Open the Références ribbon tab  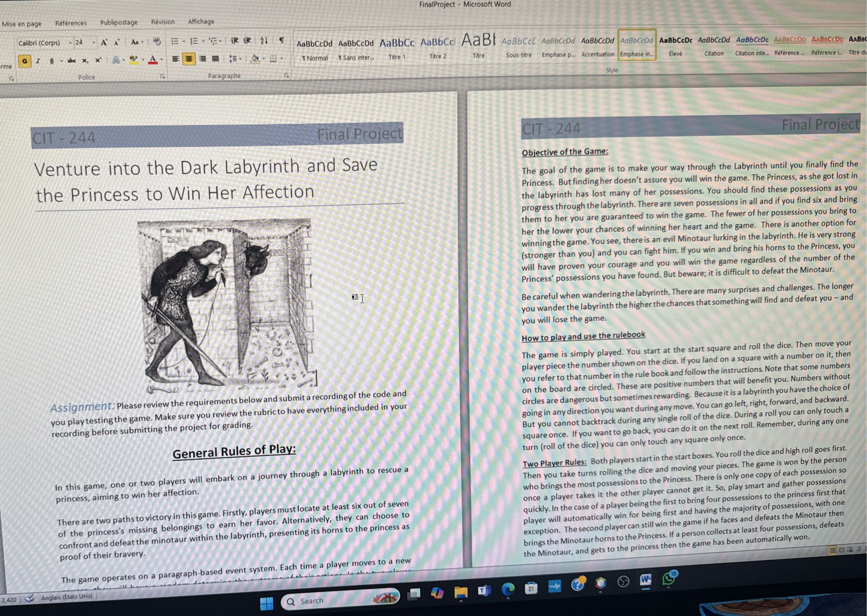(x=71, y=23)
